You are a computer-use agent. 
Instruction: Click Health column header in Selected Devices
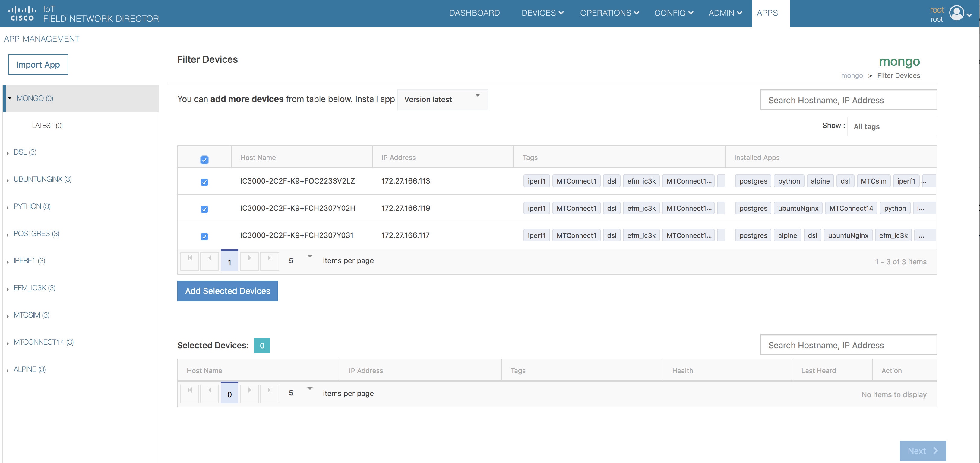click(x=727, y=370)
